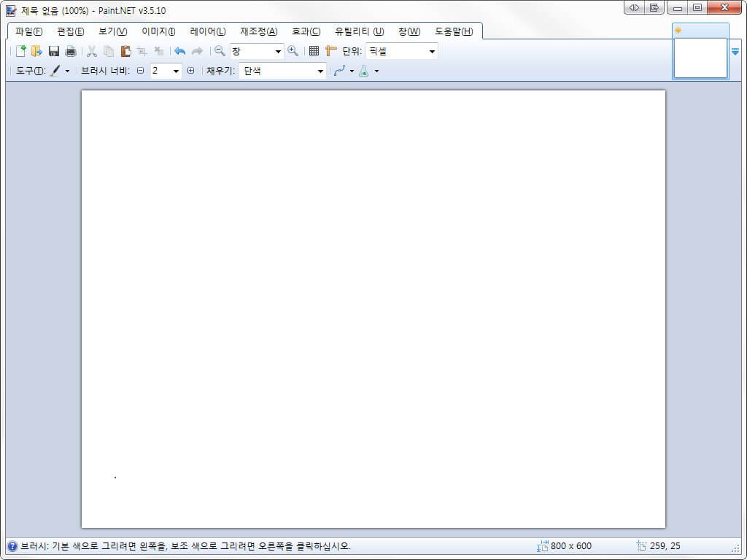Screen dimensions: 747x560
Task: Toggle antialiasing with the curve line icon
Action: point(339,71)
